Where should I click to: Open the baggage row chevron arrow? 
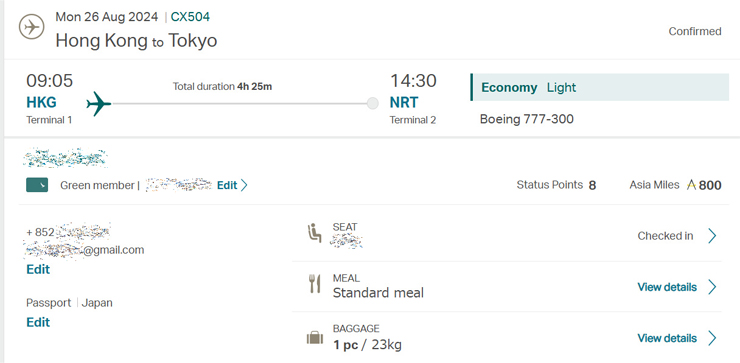[x=712, y=338]
